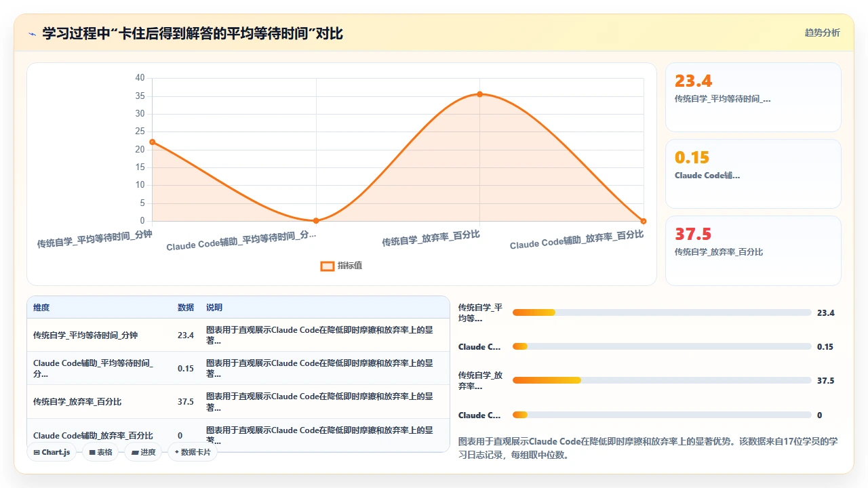Screen dimensions: 868x488
Task: Click the chart title about 平均等待时间 对比
Action: pyautogui.click(x=193, y=34)
